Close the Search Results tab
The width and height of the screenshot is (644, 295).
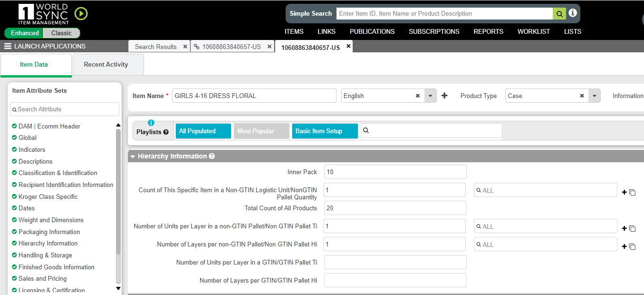coord(185,47)
